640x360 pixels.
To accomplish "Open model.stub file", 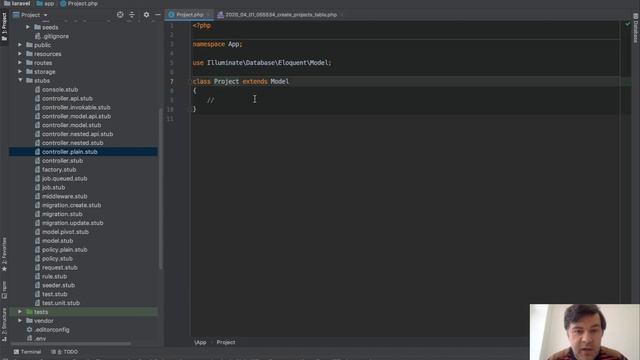I will pos(58,241).
